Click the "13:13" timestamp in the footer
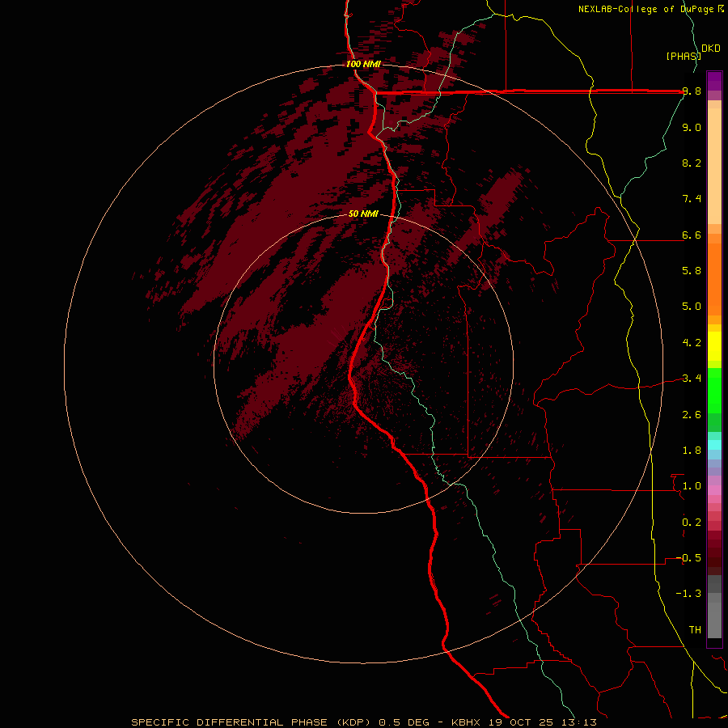The image size is (728, 728). [578, 722]
